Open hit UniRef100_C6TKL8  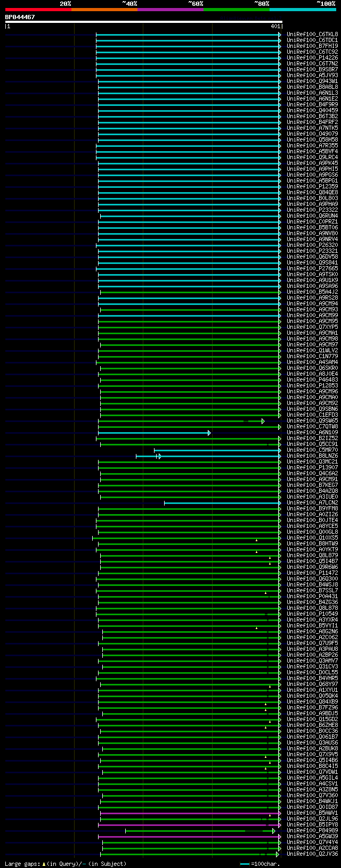point(312,34)
